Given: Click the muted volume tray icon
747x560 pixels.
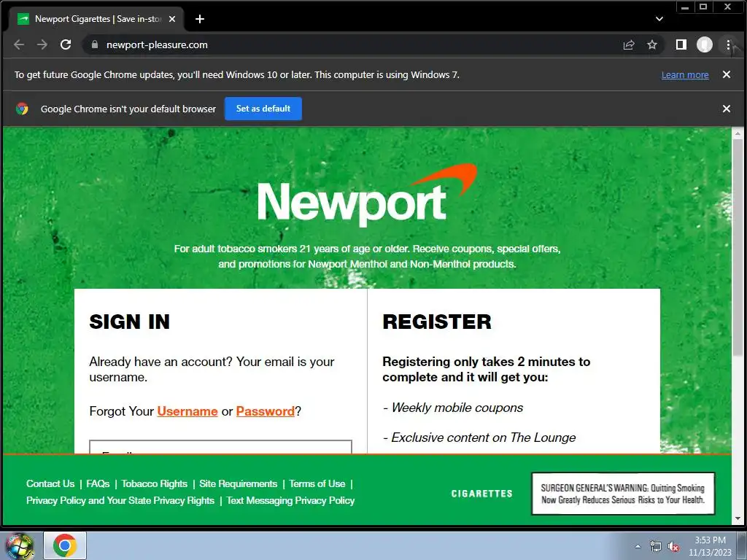Looking at the screenshot, I should [673, 546].
